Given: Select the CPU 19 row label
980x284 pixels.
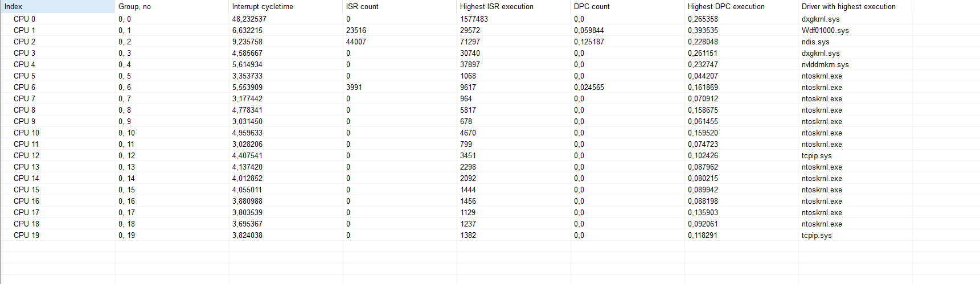Looking at the screenshot, I should (x=26, y=235).
